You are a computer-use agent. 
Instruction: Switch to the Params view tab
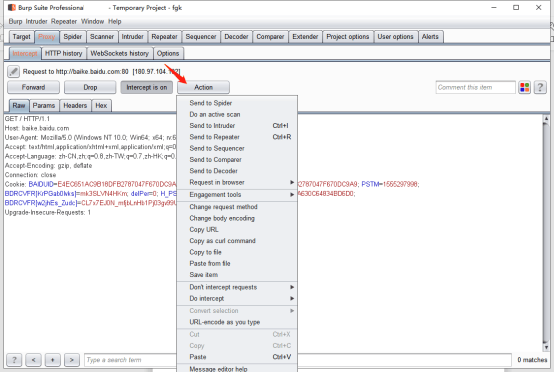click(x=44, y=105)
